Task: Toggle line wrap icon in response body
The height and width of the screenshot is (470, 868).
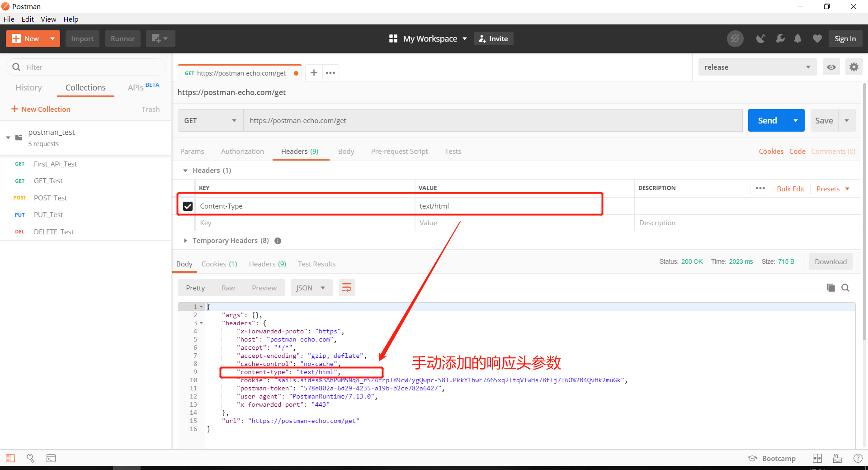Action: tap(347, 288)
